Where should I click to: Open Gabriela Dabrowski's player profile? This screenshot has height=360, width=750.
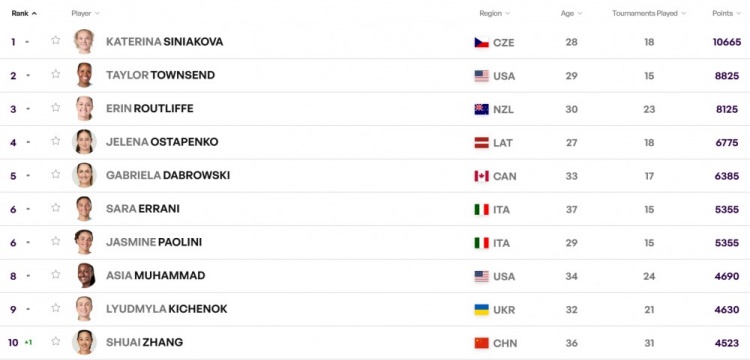pyautogui.click(x=168, y=175)
